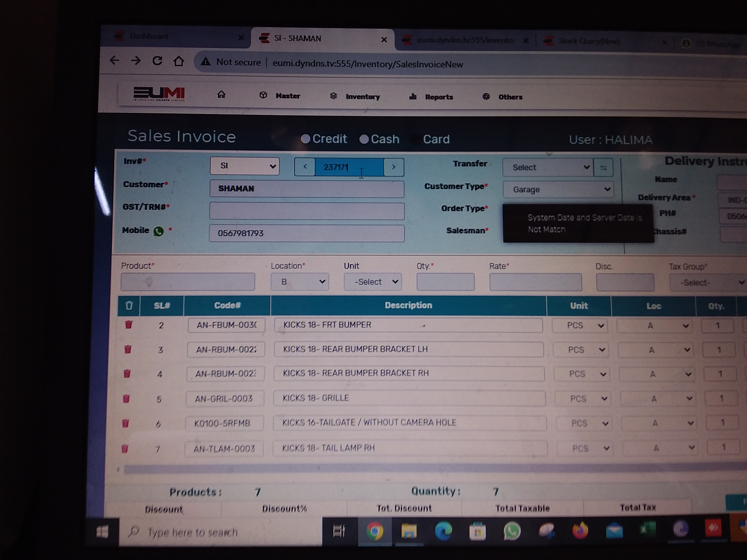Delete row 3 REAR BUMPER BRACKET LH
This screenshot has height=560, width=747.
point(128,349)
